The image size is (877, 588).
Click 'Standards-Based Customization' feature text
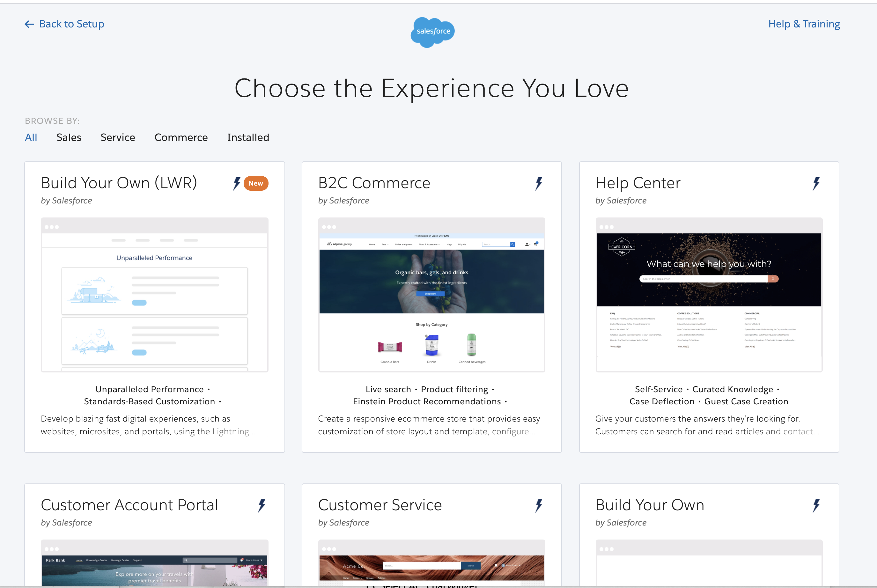(150, 401)
